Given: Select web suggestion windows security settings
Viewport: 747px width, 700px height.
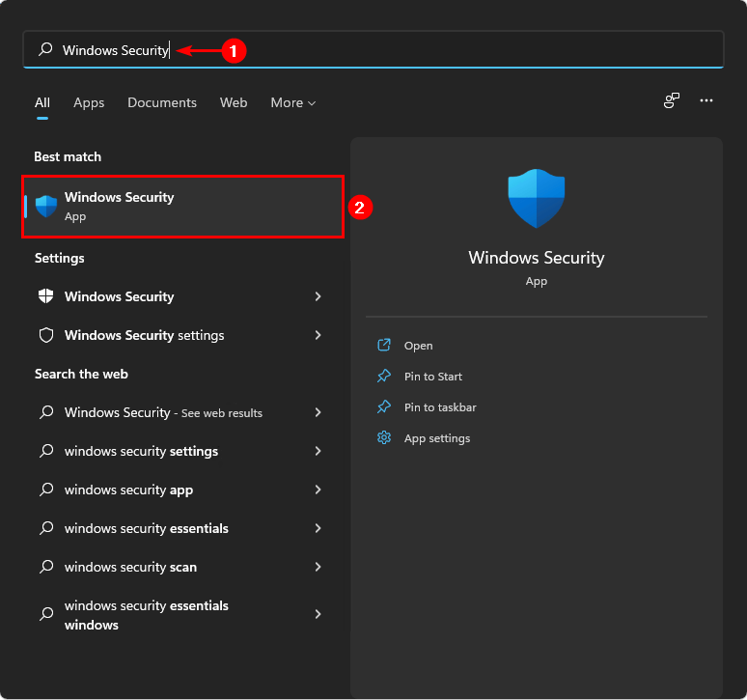Looking at the screenshot, I should 181,451.
